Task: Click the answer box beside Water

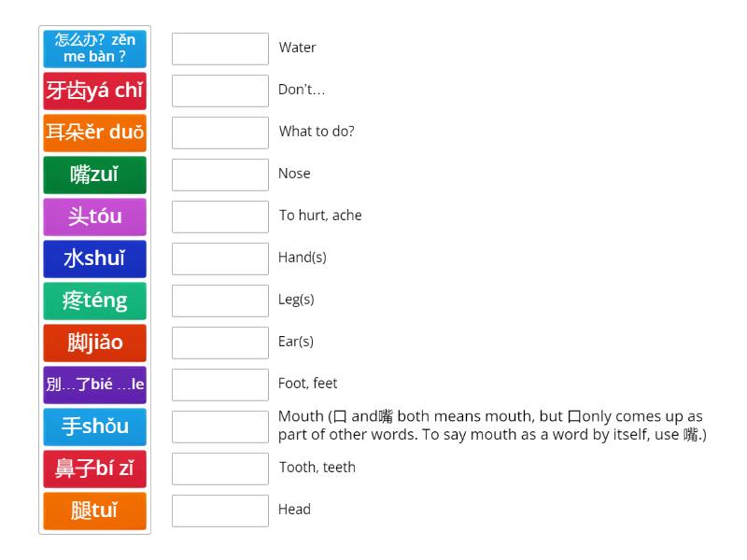Action: tap(219, 49)
